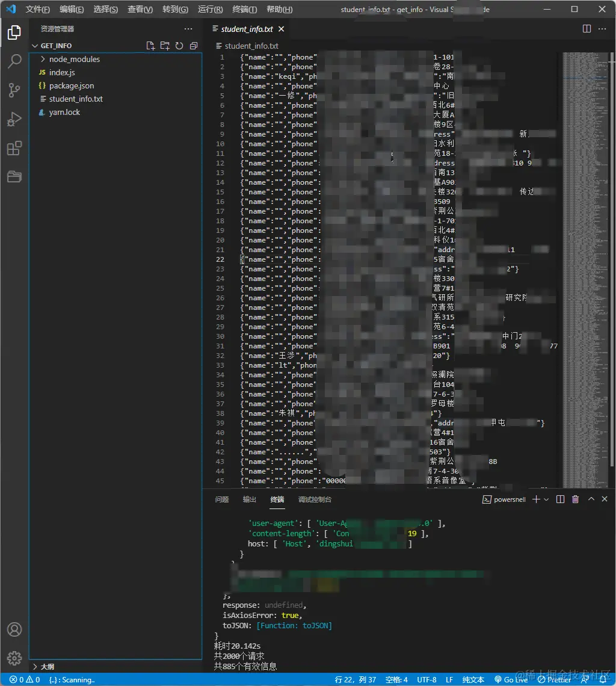This screenshot has height=686, width=616.
Task: Switch to the 问题 panel tab
Action: [x=222, y=499]
